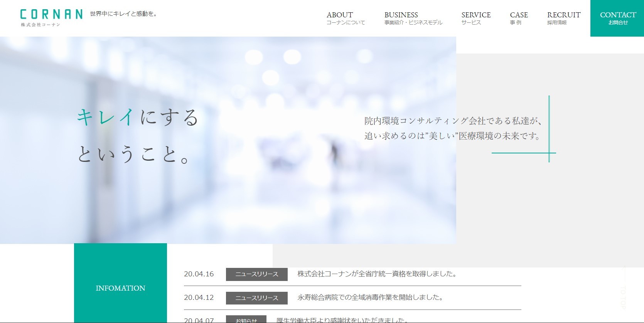Click the green CONTACT button
This screenshot has width=644, height=323.
click(617, 18)
